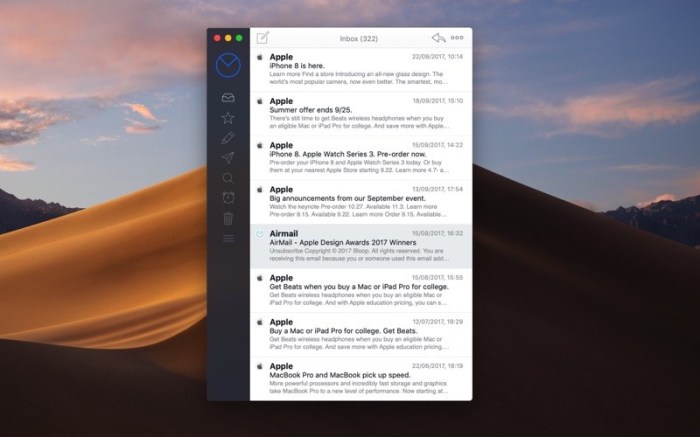
Task: Open Drafts via pencil icon
Action: (228, 138)
